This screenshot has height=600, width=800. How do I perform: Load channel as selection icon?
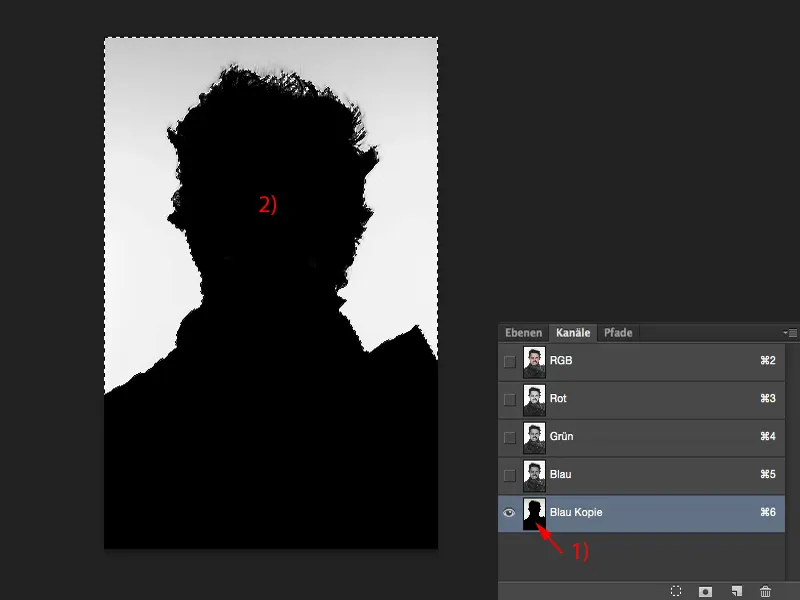(x=676, y=591)
